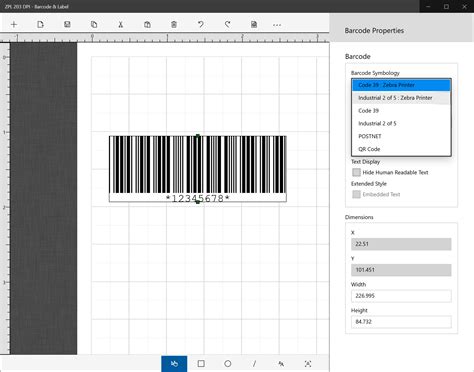This screenshot has height=372, width=474.
Task: Undo the last action
Action: (x=200, y=24)
